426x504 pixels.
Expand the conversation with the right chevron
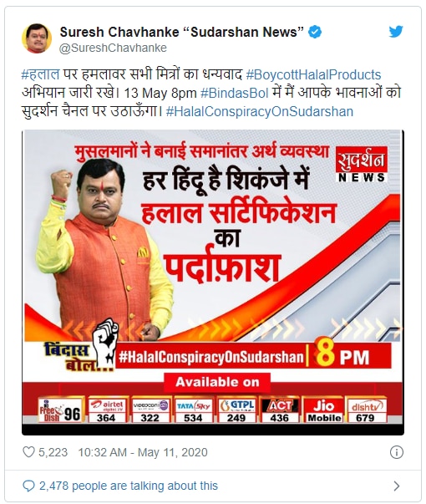[x=397, y=486]
